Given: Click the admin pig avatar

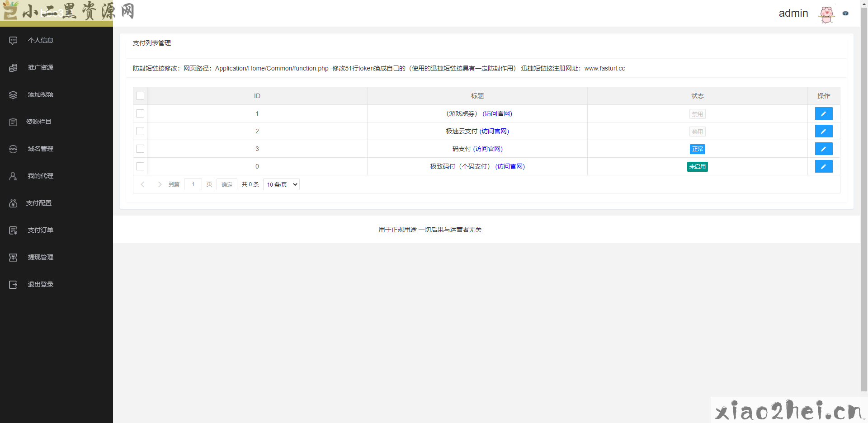Looking at the screenshot, I should 826,14.
